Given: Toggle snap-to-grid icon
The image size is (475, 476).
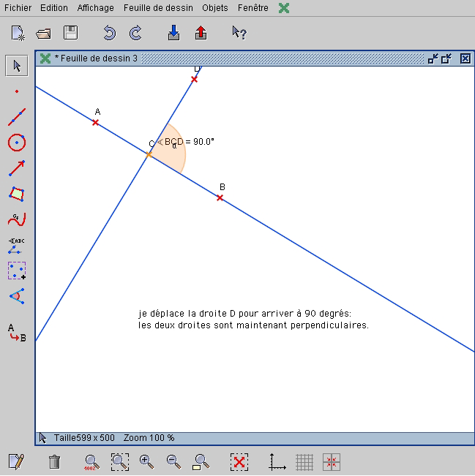Looking at the screenshot, I should (332, 462).
